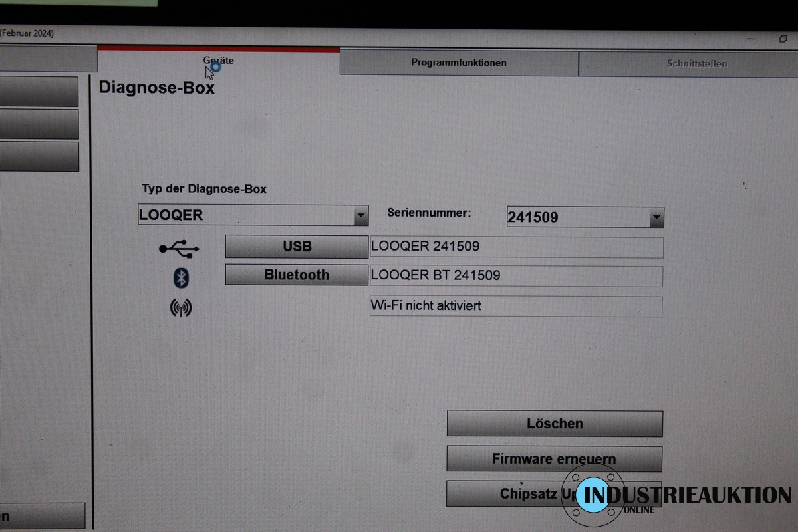Click the Firmware erneuern button

[x=555, y=459]
